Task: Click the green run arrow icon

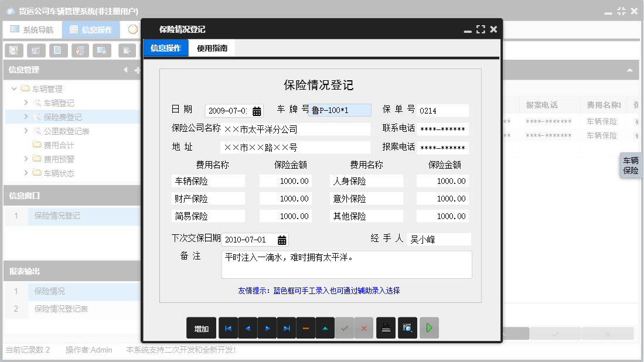Action: [429, 328]
